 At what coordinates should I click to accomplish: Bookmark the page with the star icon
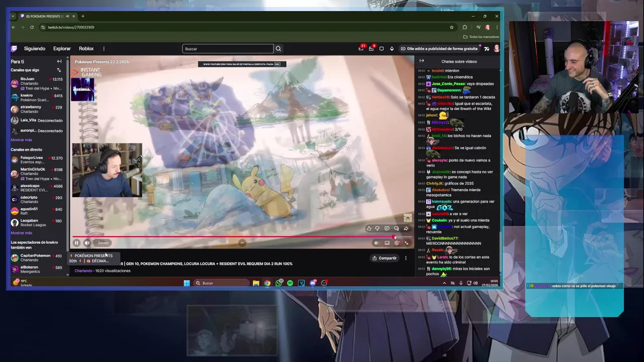452,27
